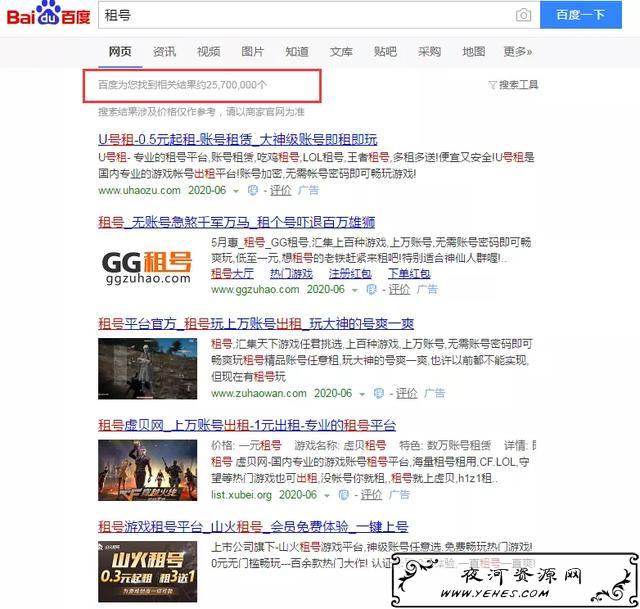Open 评价 link for xubei result
640x609 pixels.
(371, 495)
